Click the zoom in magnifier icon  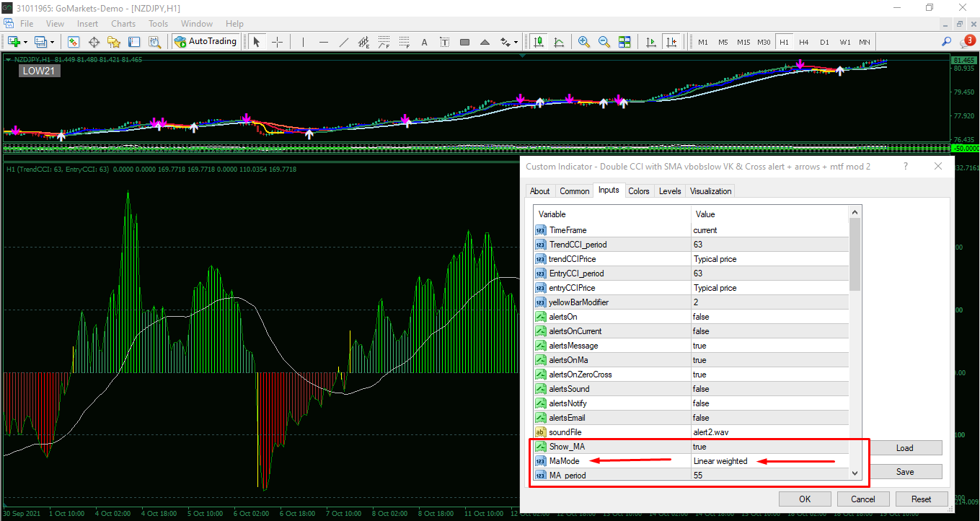click(x=583, y=42)
